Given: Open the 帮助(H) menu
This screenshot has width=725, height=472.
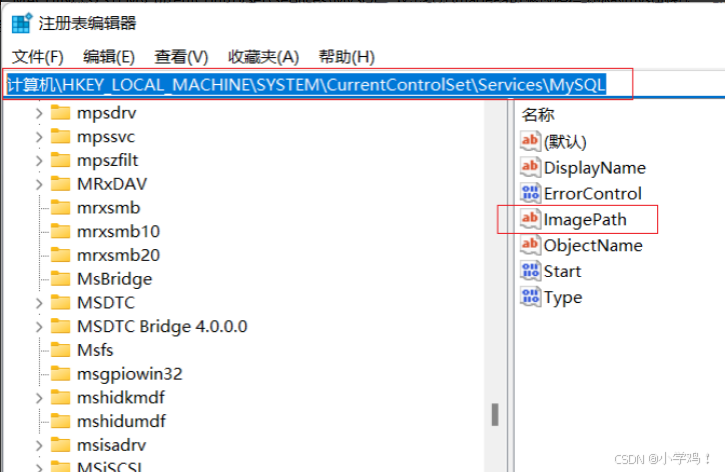Looking at the screenshot, I should point(346,57).
